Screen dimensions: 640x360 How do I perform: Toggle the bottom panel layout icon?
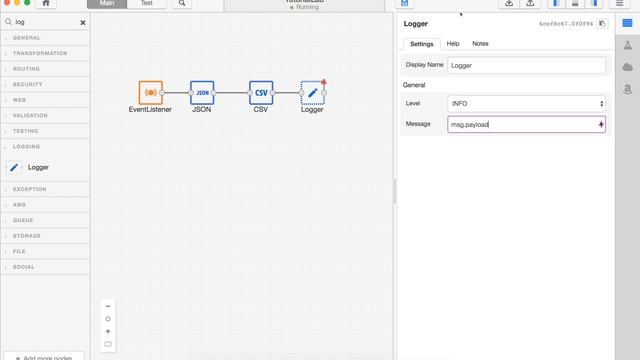click(x=575, y=3)
